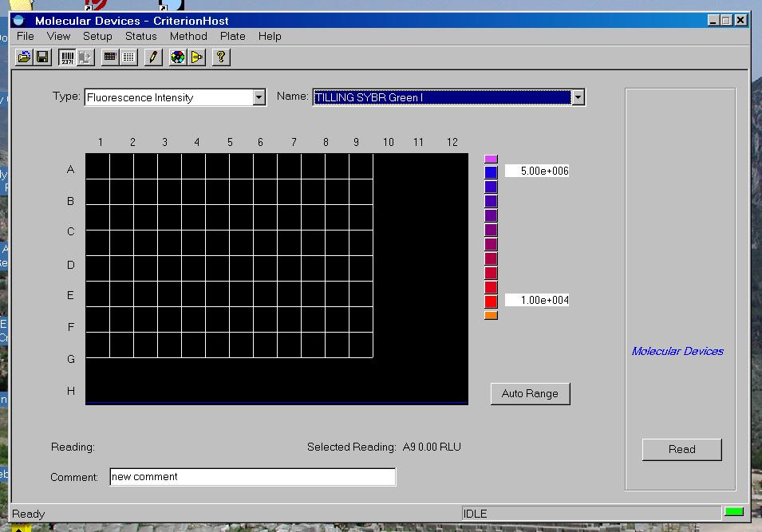
Task: Click the 5.00e+006 upper range field
Action: pyautogui.click(x=537, y=171)
